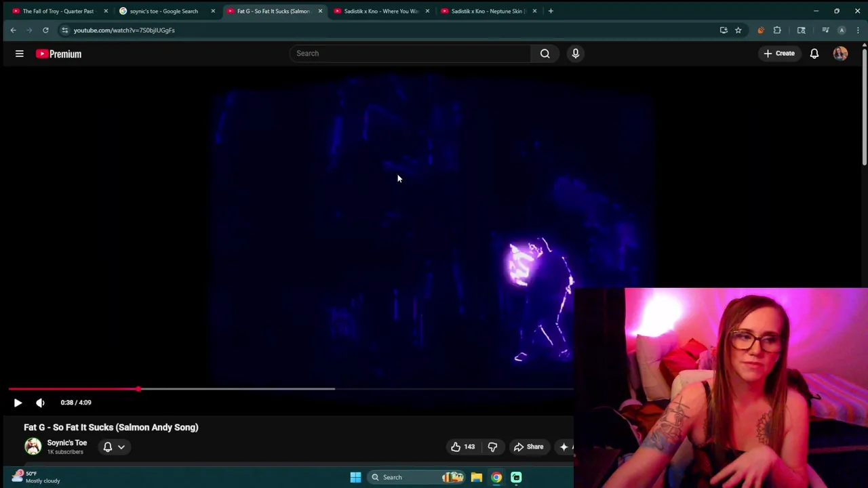Open Soynic's Toe channel avatar
Screen dimensions: 868x488
(x=33, y=446)
